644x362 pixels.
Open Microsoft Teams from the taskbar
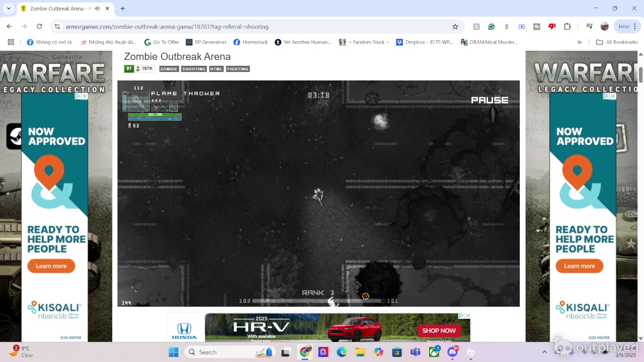(x=416, y=352)
